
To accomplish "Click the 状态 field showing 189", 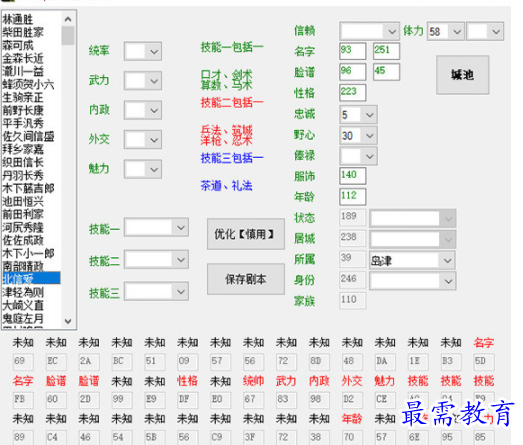I will tap(353, 217).
